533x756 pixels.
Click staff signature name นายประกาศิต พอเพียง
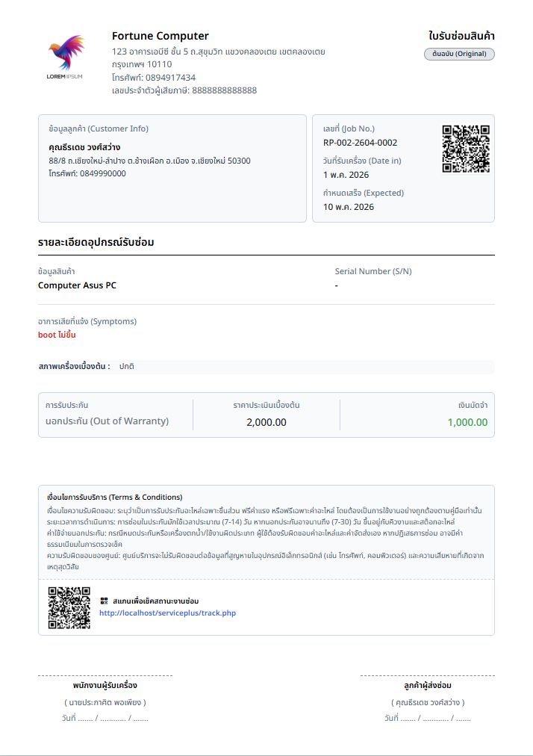(x=105, y=702)
